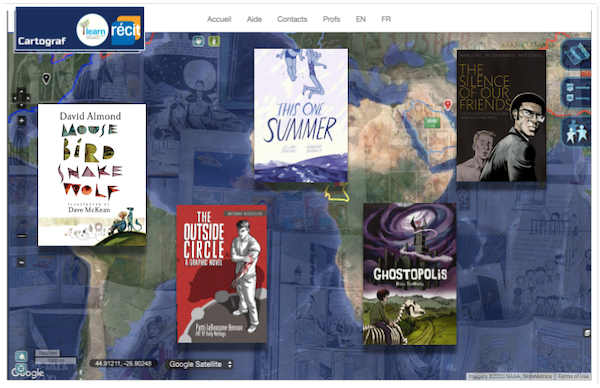600x388 pixels.
Task: Click small layers icon at right edge
Action: point(587,333)
